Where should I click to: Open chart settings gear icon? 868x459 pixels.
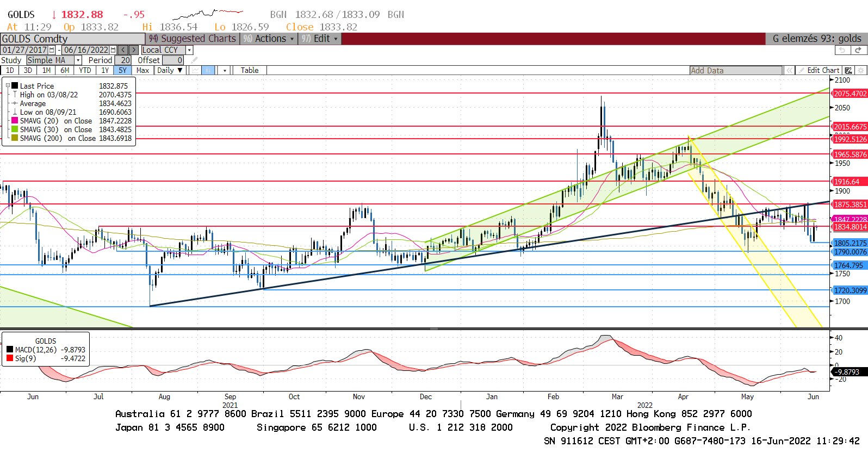point(860,70)
